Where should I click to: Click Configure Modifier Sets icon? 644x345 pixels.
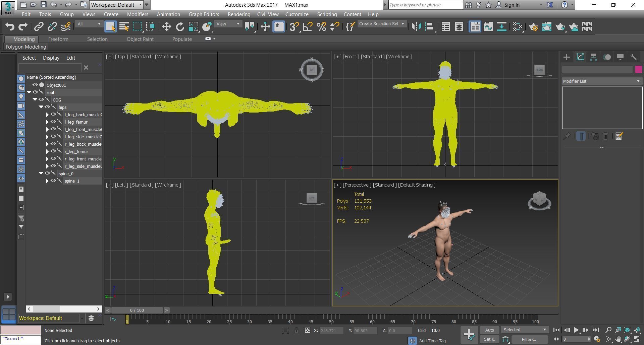point(619,136)
